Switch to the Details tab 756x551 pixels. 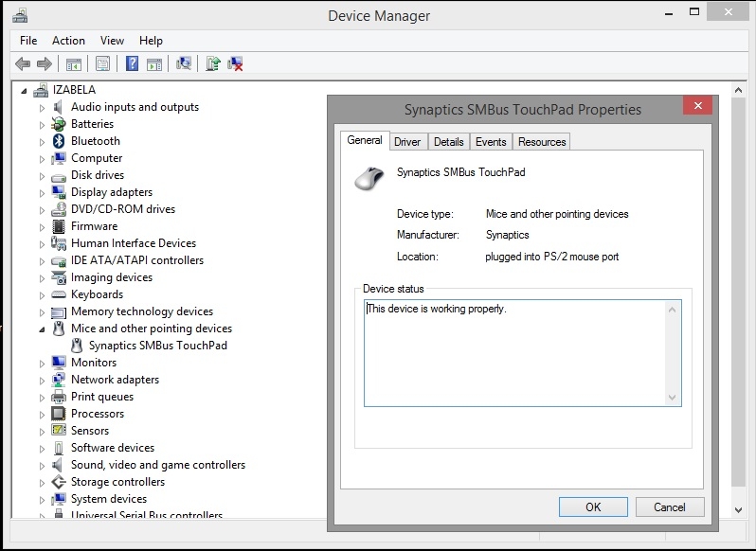[x=448, y=142]
